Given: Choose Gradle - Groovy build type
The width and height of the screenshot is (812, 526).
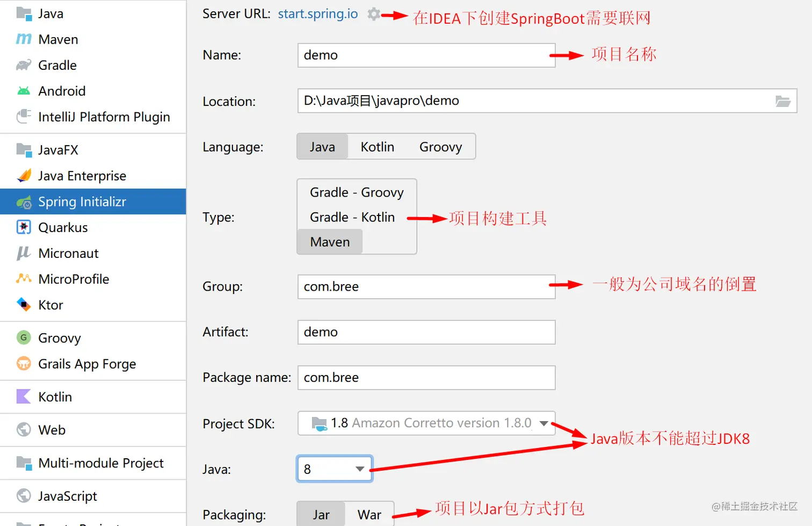Looking at the screenshot, I should tap(357, 192).
